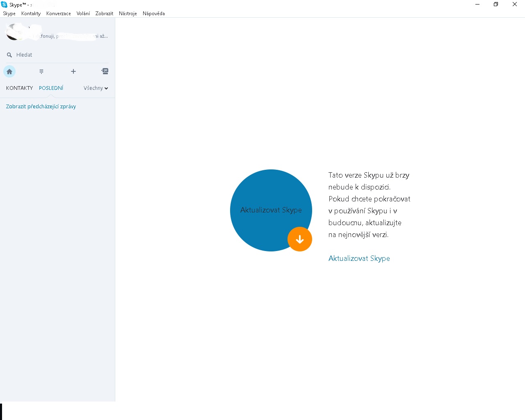Click the profile avatar picture

coord(14,33)
